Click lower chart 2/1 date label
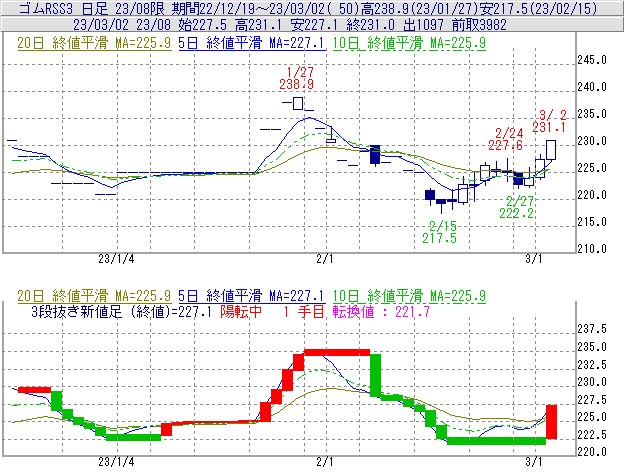The width and height of the screenshot is (624, 475). (325, 462)
